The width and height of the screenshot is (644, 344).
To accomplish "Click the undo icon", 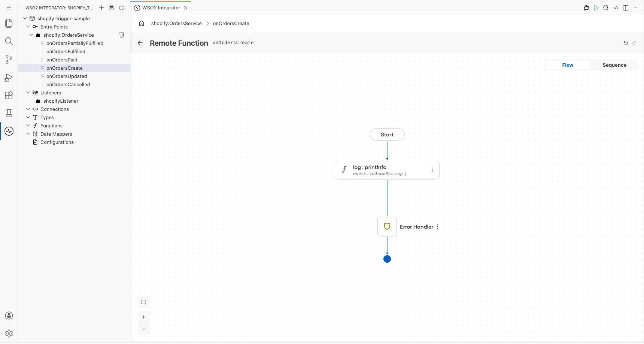I will tap(626, 43).
